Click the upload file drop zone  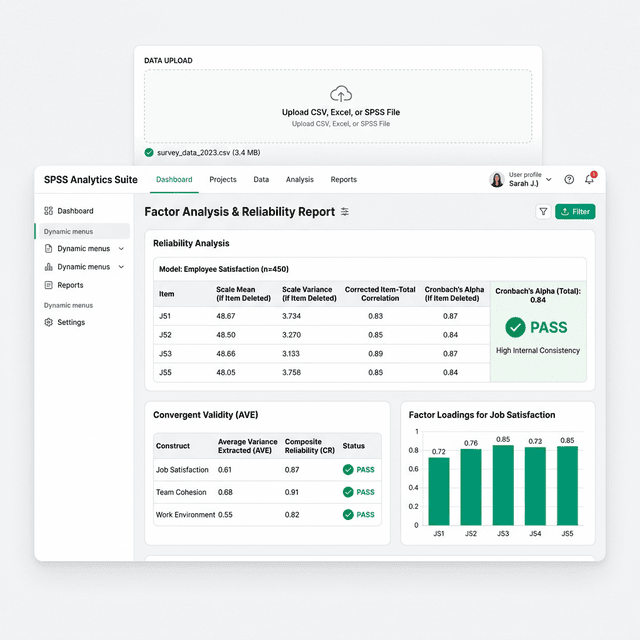pyautogui.click(x=338, y=106)
